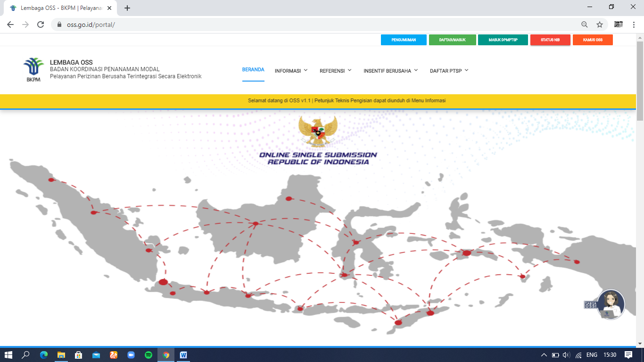Screen dimensions: 644x362
Task: Click the page vertical scrollbar thumb
Action: (640, 81)
